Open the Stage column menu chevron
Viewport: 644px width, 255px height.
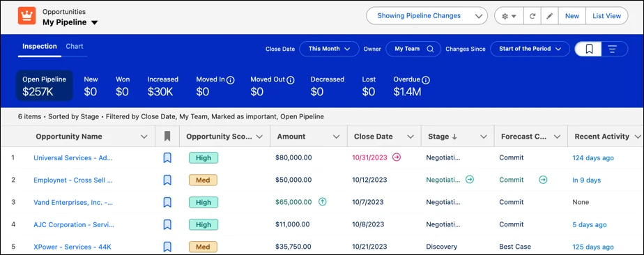pos(484,137)
